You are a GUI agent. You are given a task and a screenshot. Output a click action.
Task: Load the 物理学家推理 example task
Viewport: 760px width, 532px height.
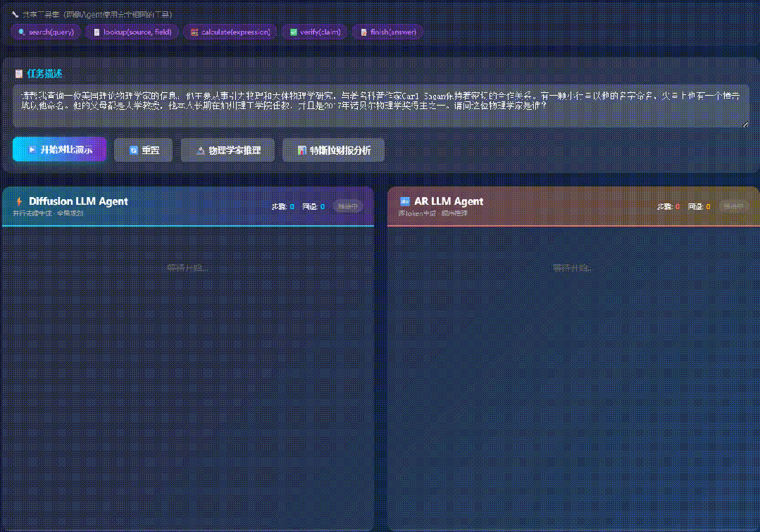[x=228, y=150]
